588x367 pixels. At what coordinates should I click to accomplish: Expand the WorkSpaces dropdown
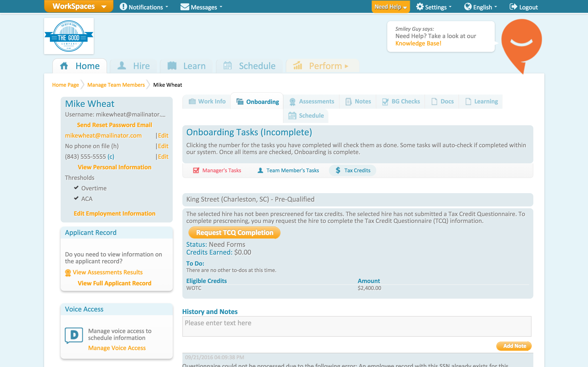79,6
